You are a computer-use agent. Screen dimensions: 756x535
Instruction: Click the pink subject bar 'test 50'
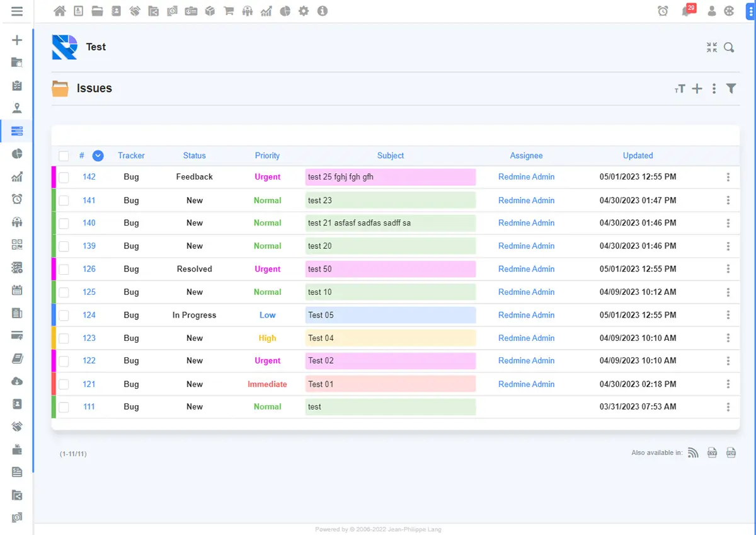pos(390,269)
